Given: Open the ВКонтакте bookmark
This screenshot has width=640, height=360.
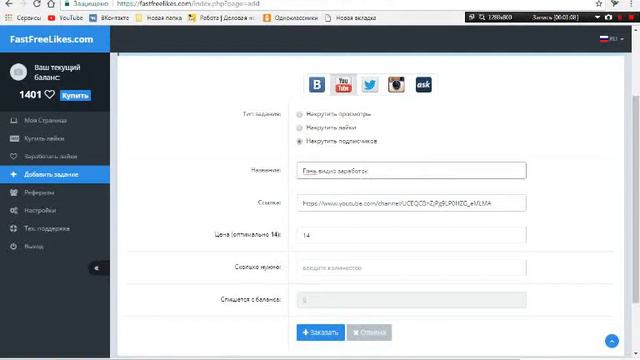Looking at the screenshot, I should (x=109, y=18).
